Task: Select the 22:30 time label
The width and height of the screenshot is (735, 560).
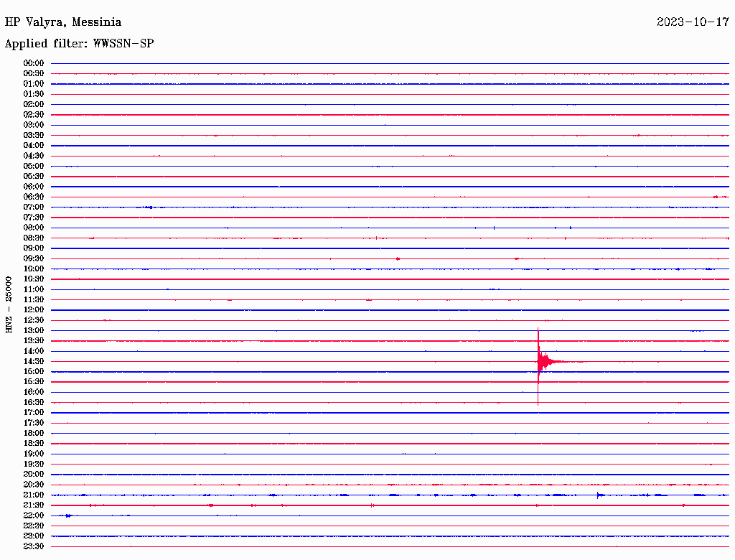Action: tap(34, 526)
